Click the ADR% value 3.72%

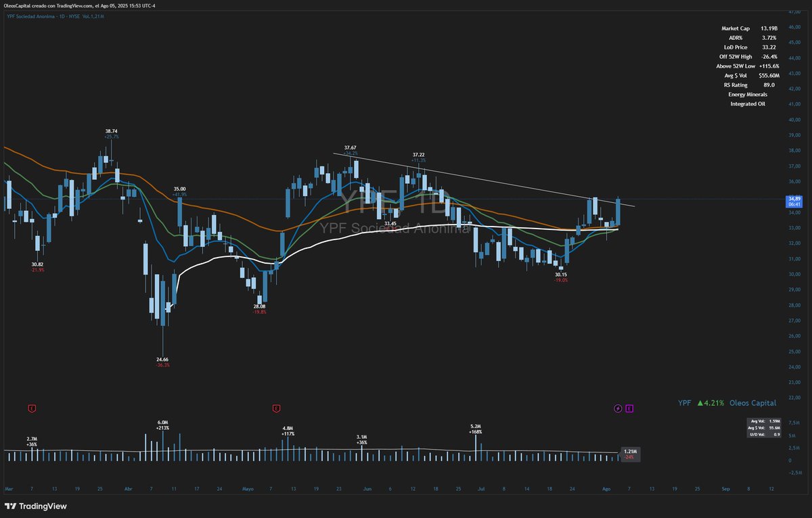click(x=768, y=38)
